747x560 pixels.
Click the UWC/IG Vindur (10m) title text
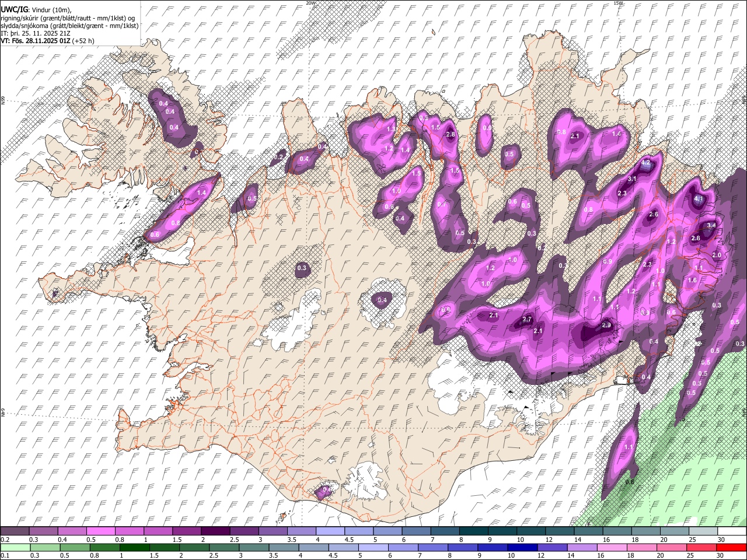click(x=36, y=9)
